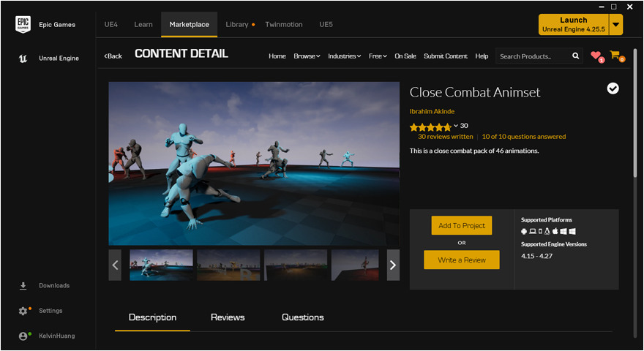The image size is (644, 351).
Task: Open the Downloads section
Action: coord(45,286)
